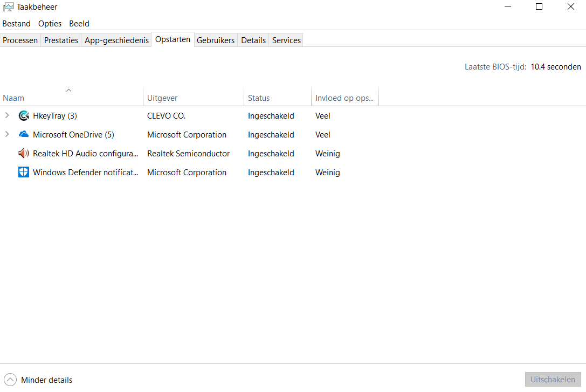Viewport: 586px width, 392px height.
Task: Switch to the Prestaties tab
Action: point(61,40)
